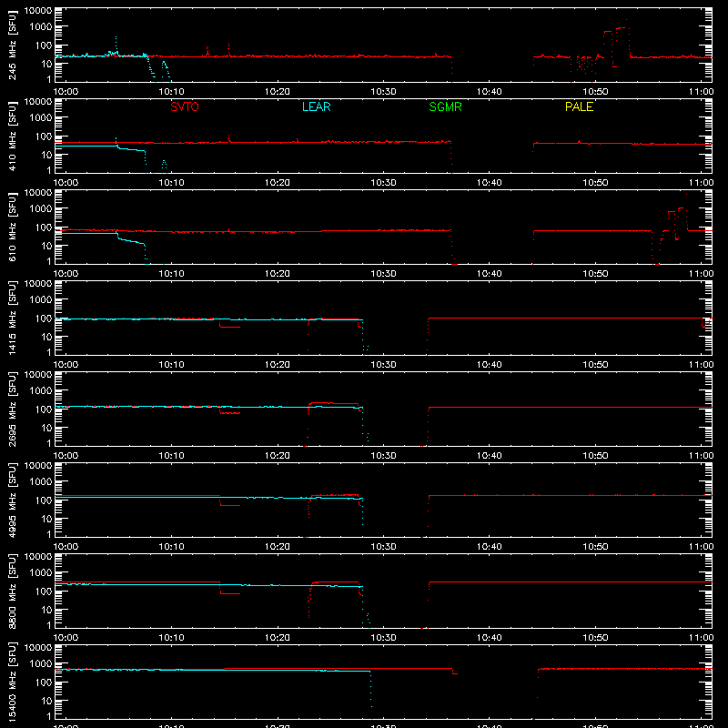The height and width of the screenshot is (728, 728).
Task: Click 10:40 tick under the 2695 MHz panel
Action: pos(490,456)
